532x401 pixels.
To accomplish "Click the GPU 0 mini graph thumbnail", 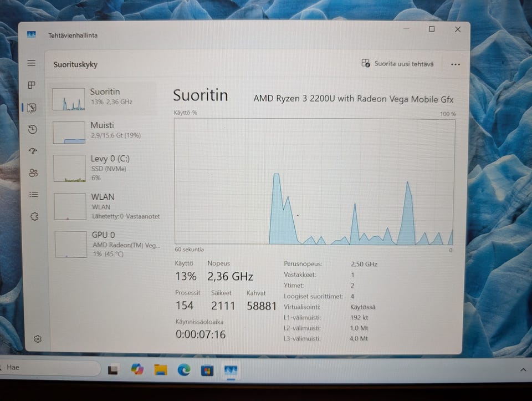I will tap(71, 245).
